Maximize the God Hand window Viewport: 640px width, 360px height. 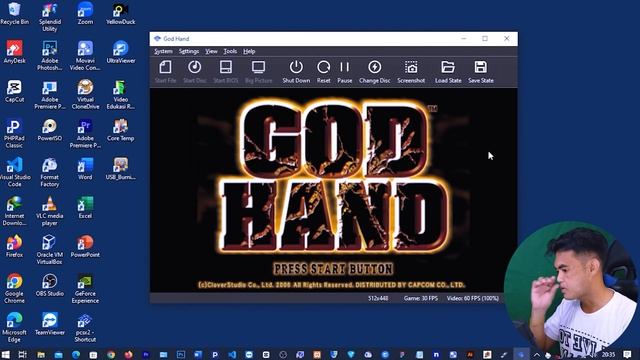point(485,39)
